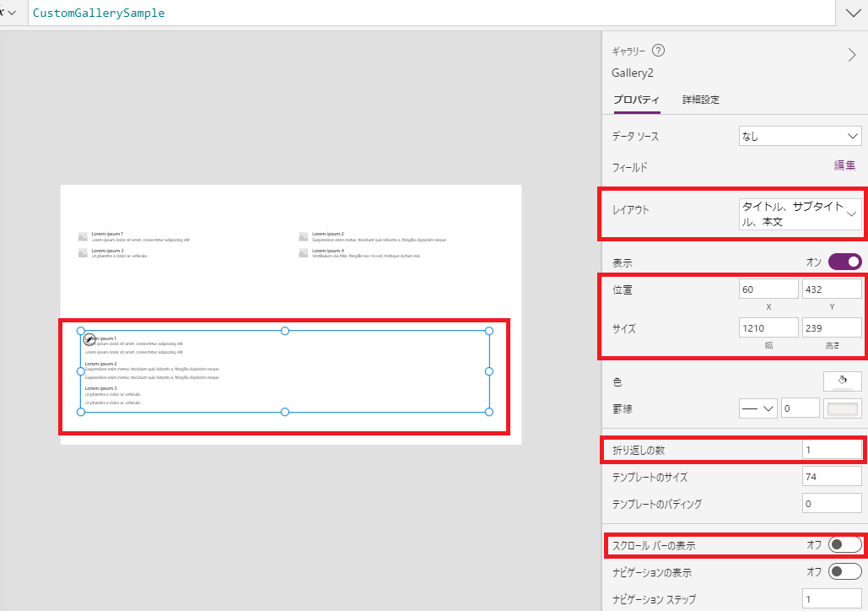Select the top gallery Lorem ipsum 4 thumbnail image

coord(304,253)
